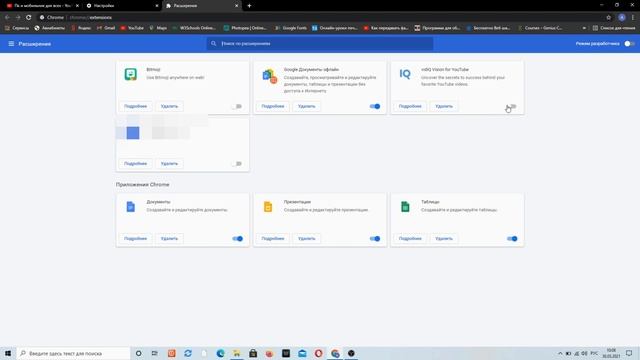Open the Google Fonts bookmark

[x=291, y=28]
